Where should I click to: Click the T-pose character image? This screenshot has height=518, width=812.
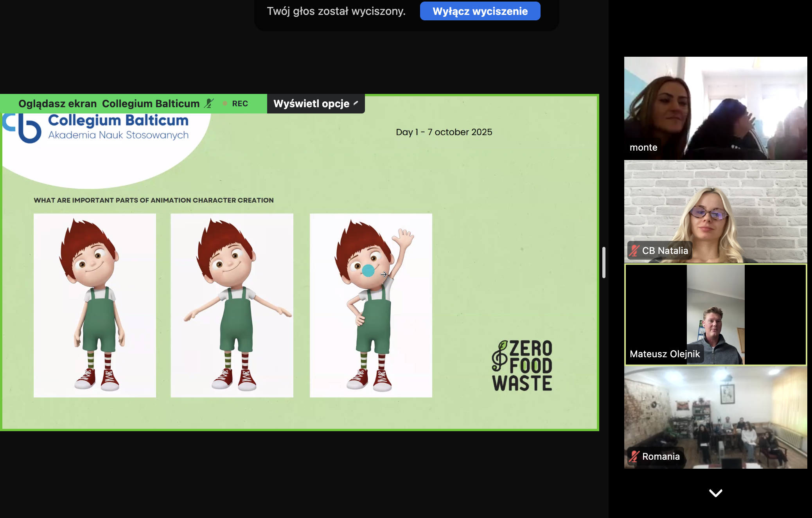232,305
